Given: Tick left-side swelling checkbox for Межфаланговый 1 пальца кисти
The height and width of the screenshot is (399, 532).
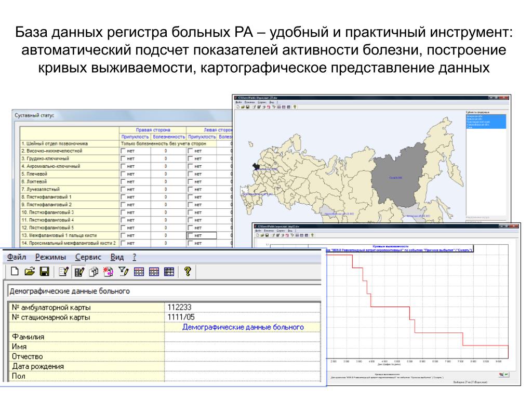Looking at the screenshot, I should pyautogui.click(x=190, y=235).
